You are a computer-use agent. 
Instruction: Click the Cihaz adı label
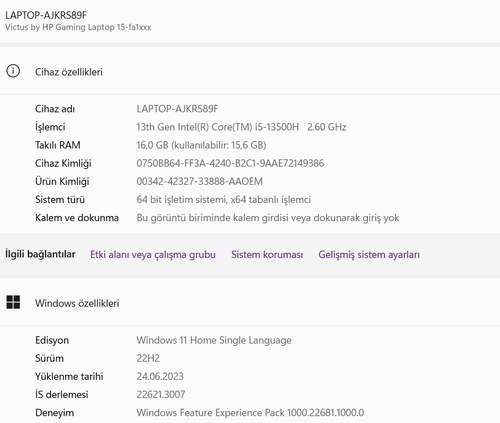coord(55,109)
